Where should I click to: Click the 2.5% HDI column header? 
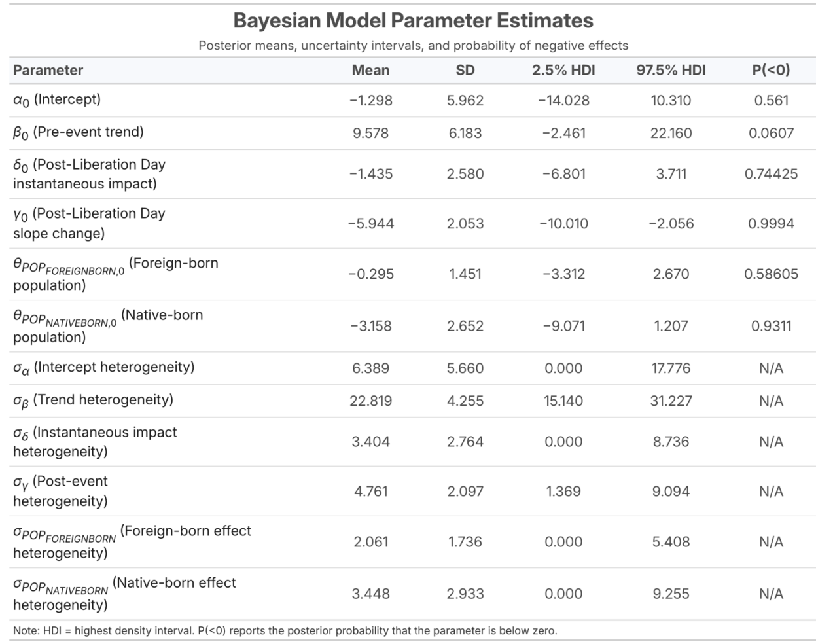point(563,70)
